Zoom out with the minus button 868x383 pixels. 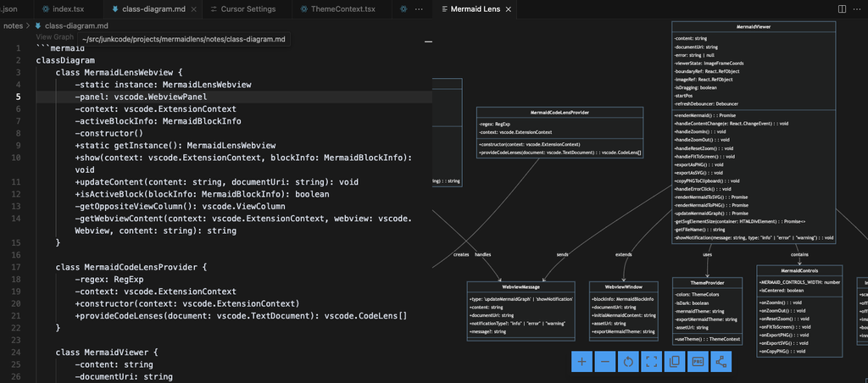pyautogui.click(x=605, y=362)
